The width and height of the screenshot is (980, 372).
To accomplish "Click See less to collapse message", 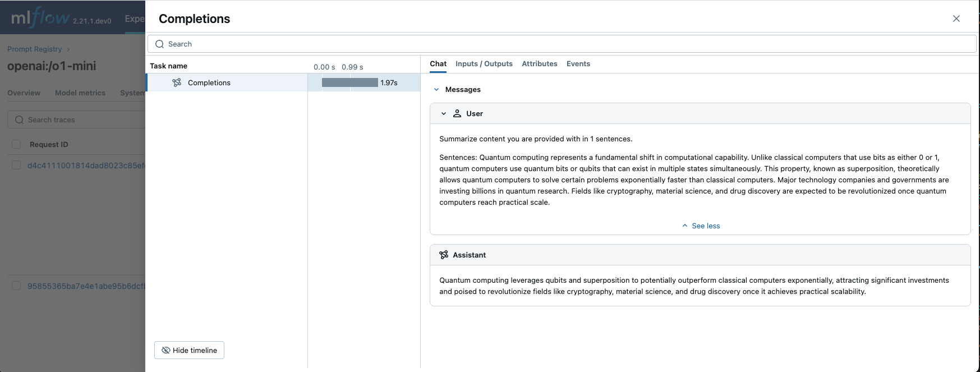I will [701, 226].
